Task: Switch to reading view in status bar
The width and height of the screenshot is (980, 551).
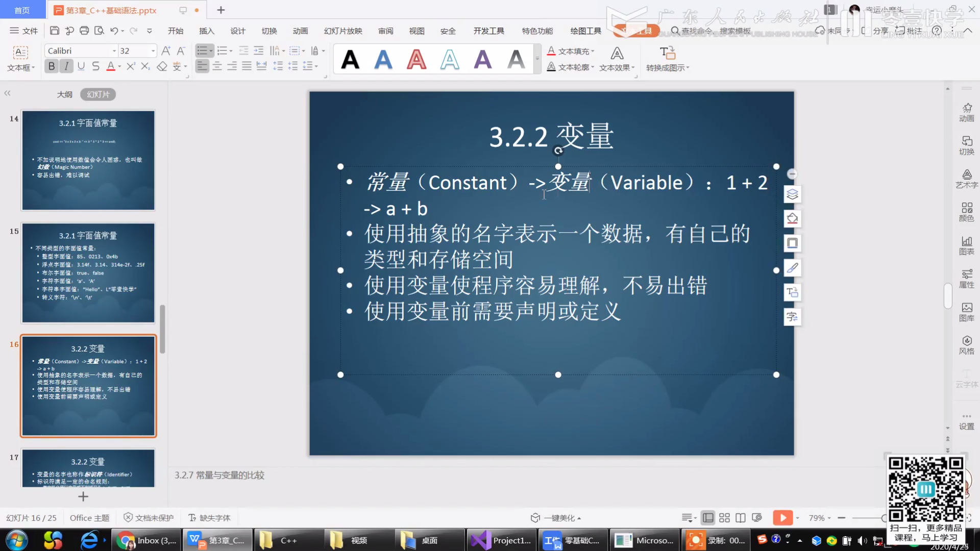Action: tap(741, 518)
